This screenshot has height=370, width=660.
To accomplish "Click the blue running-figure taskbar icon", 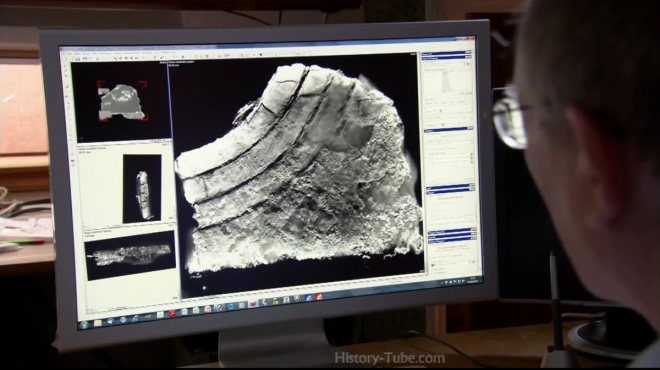I will click(308, 298).
